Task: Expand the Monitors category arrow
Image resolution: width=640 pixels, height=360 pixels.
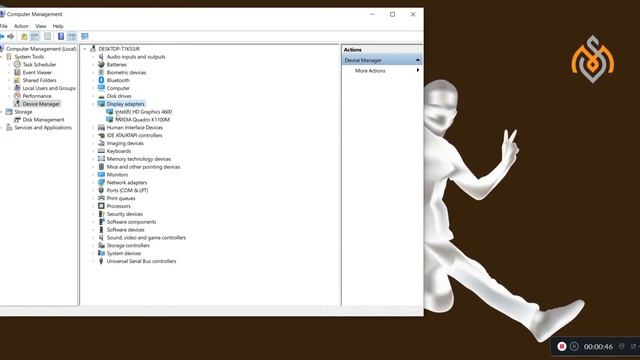Action: (x=93, y=175)
